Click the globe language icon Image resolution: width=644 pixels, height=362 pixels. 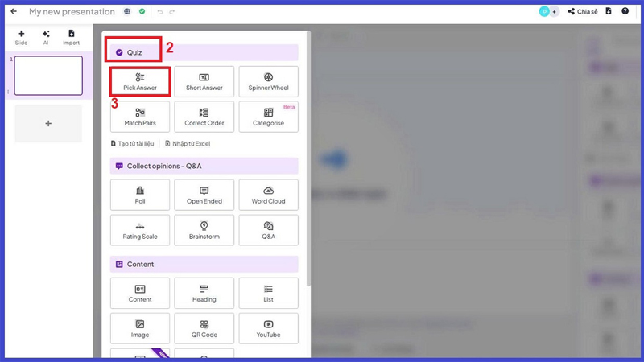127,12
